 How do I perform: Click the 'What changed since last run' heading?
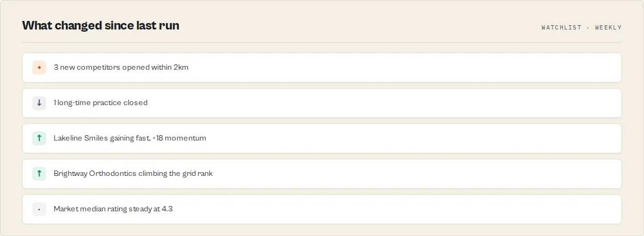(x=100, y=25)
